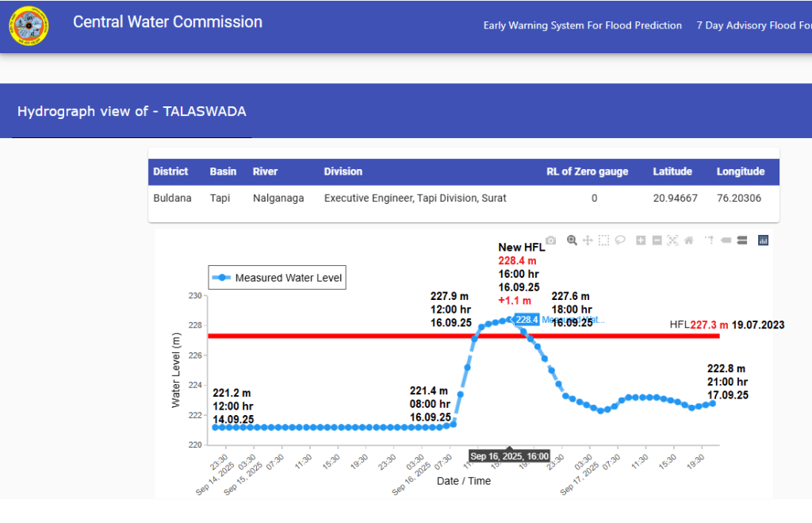Screen dimensions: 812x523
Task: Toggle Measured Water Level legend entry
Action: (278, 278)
